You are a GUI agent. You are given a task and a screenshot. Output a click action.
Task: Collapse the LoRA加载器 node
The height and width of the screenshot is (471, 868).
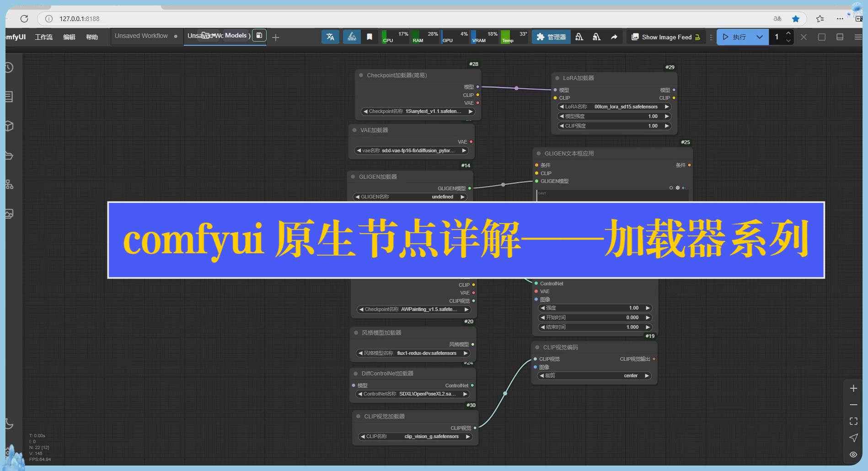click(557, 78)
